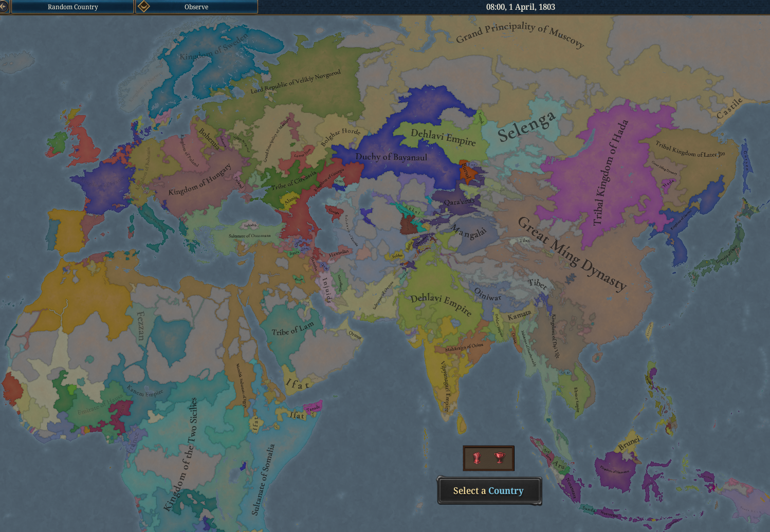Click the 1 April, 1803 date display

tap(520, 7)
